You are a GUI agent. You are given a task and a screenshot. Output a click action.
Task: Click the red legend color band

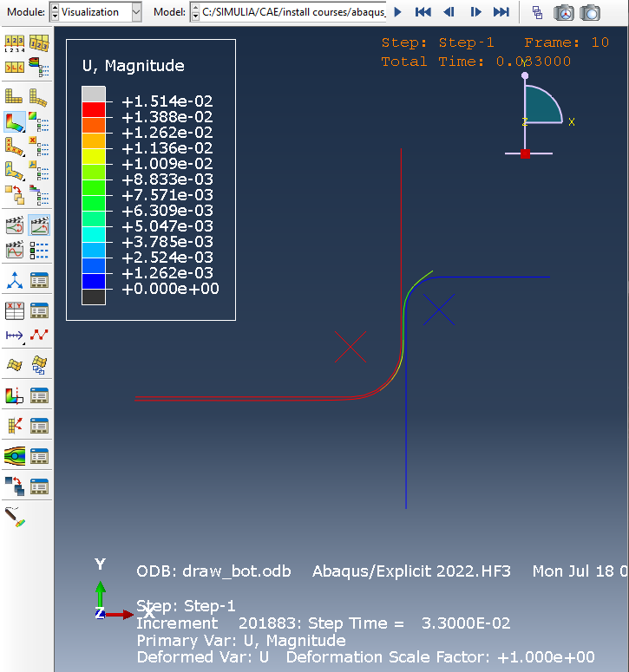pos(94,110)
